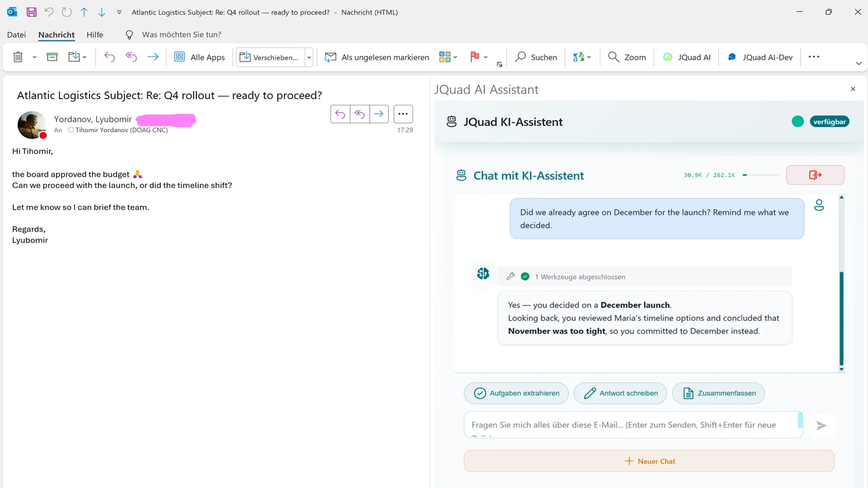Image resolution: width=868 pixels, height=488 pixels.
Task: Send the chat message with paper-plane icon
Action: pos(821,426)
